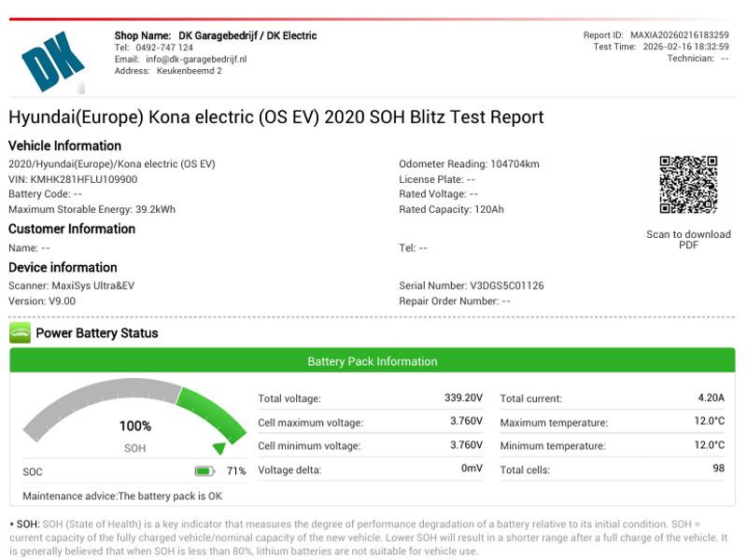
Task: Click the green triangle pointer on SOH gauge
Action: (x=218, y=449)
